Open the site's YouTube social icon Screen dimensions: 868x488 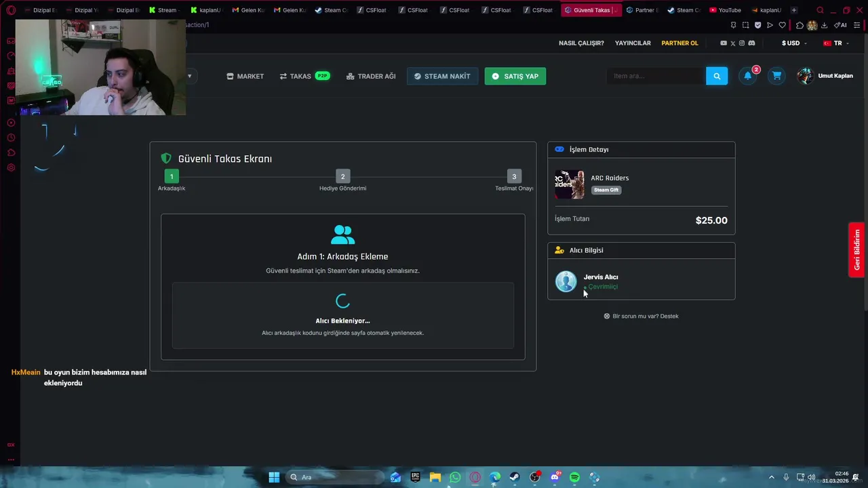coord(724,43)
